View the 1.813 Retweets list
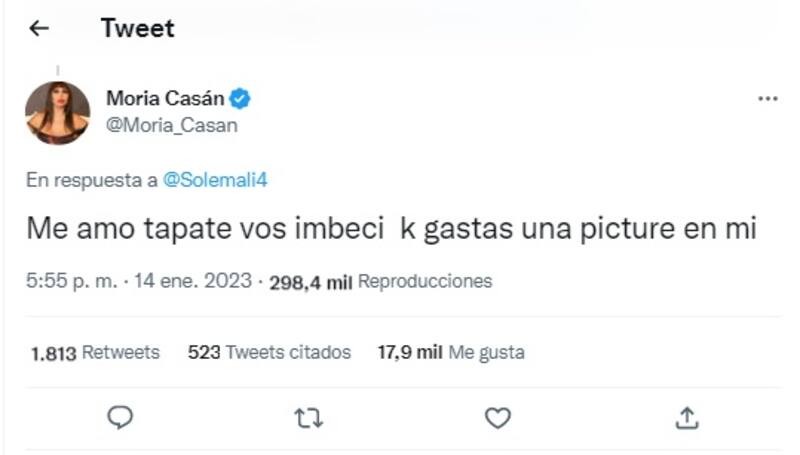This screenshot has height=455, width=800. tap(95, 352)
